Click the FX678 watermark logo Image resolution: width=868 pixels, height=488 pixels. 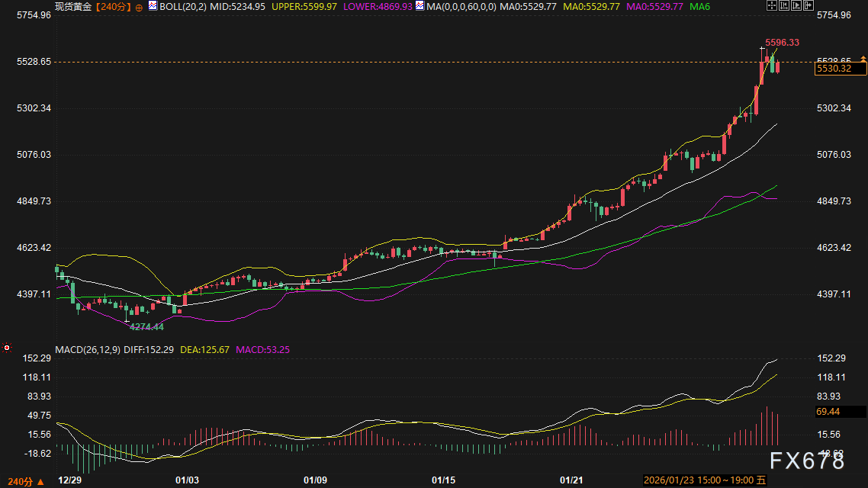coord(805,461)
